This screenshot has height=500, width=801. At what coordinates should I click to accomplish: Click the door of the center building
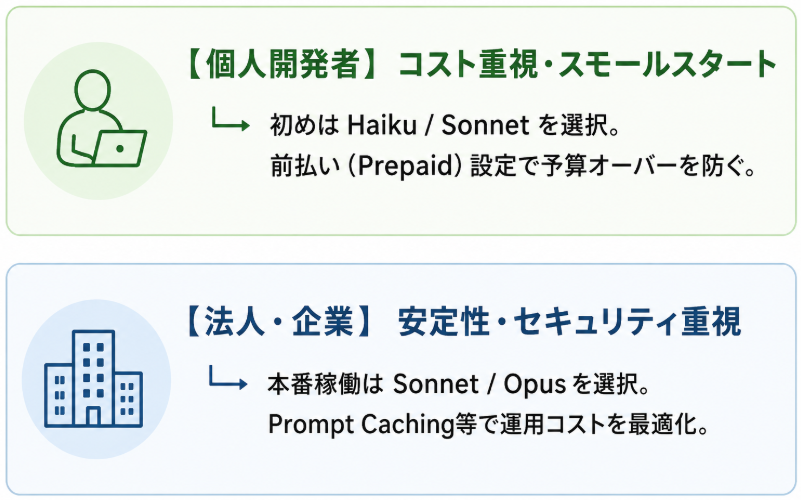click(x=93, y=416)
